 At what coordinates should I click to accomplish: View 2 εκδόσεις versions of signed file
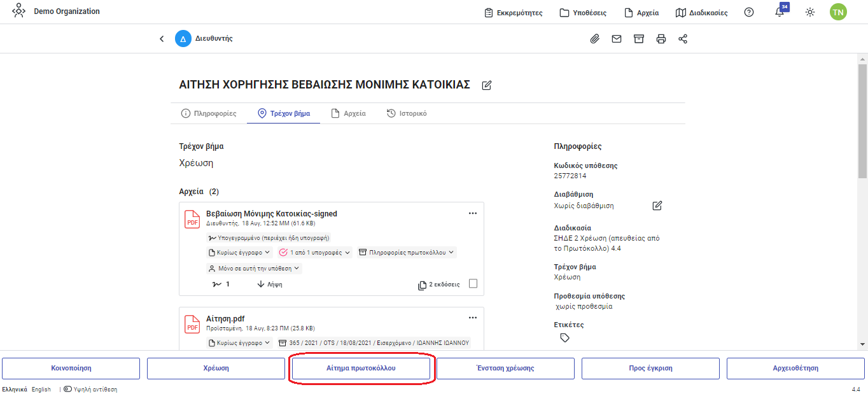(439, 285)
